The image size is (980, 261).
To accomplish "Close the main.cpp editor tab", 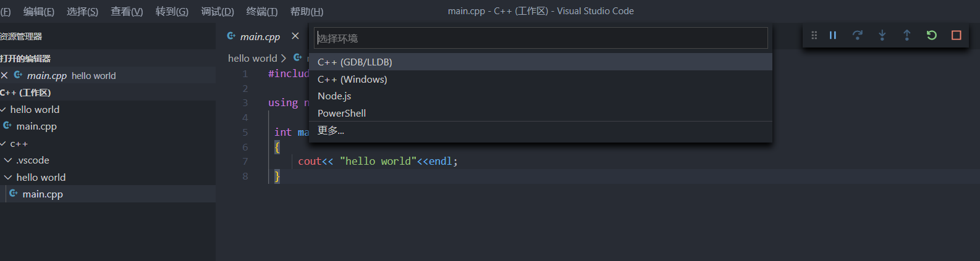I will 295,36.
